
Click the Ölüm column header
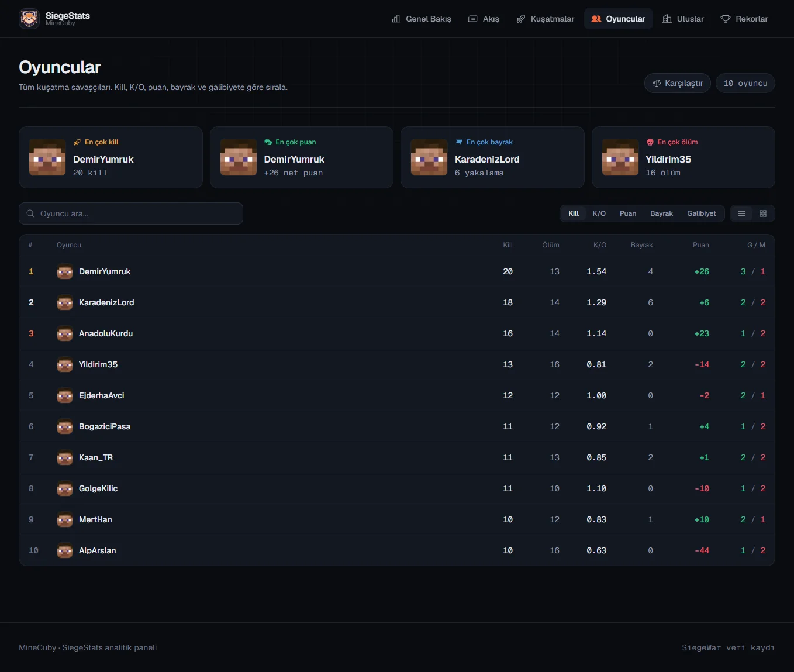click(x=551, y=245)
